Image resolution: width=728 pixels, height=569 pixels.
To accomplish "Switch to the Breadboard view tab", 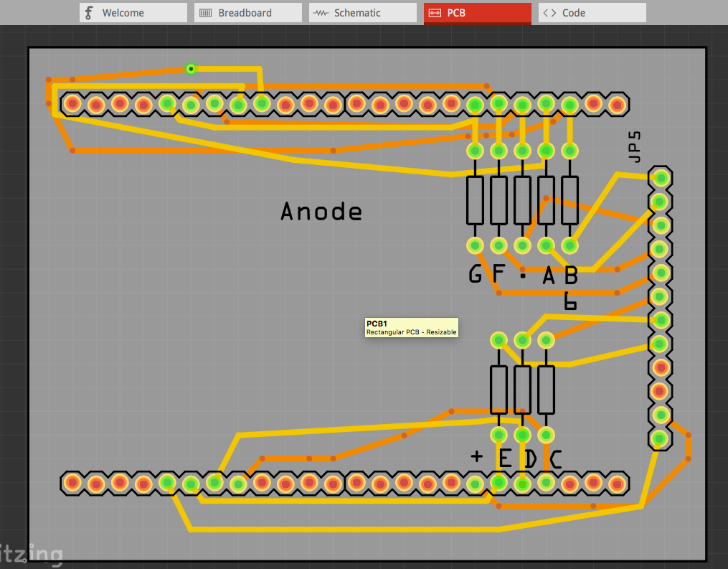I will point(247,13).
